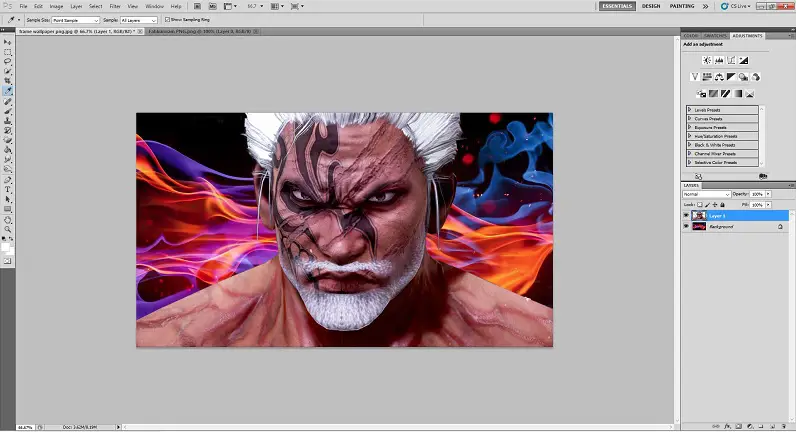Launch Mini Bridge from the application bar
796x432 pixels.
point(213,6)
